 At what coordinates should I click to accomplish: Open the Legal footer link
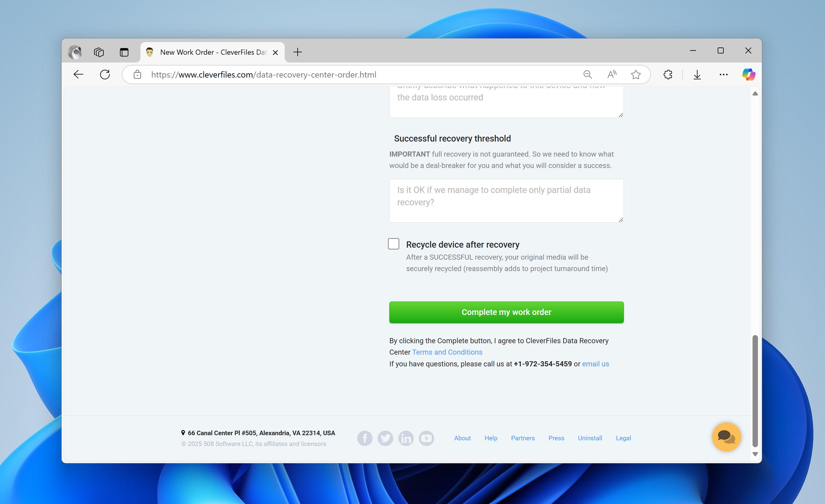click(623, 438)
